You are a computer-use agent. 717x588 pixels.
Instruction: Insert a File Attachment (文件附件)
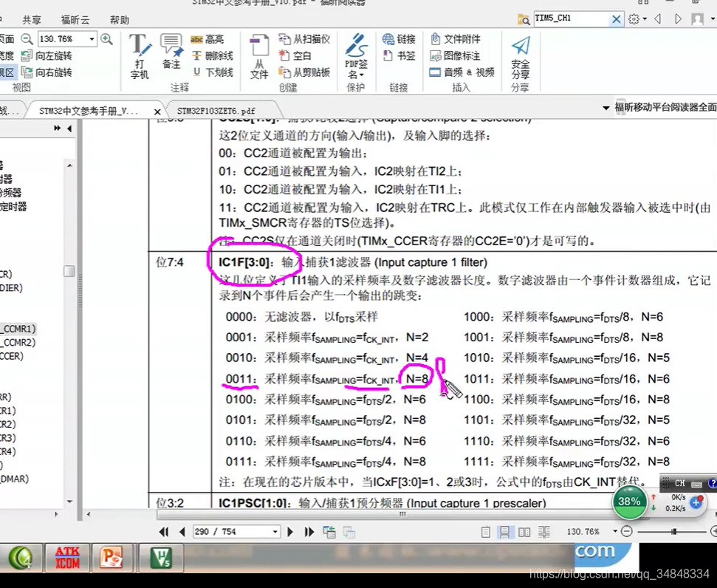pyautogui.click(x=456, y=39)
